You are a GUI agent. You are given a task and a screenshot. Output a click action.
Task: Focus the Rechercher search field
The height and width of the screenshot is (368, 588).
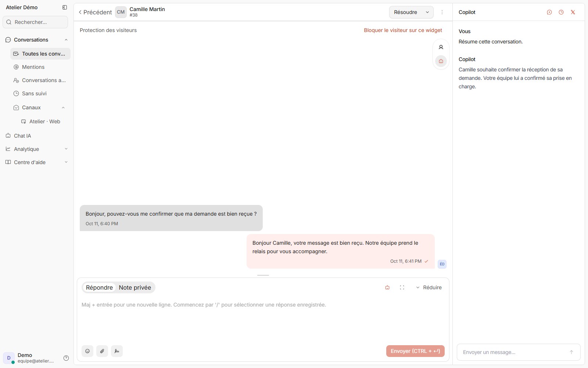[x=35, y=22]
